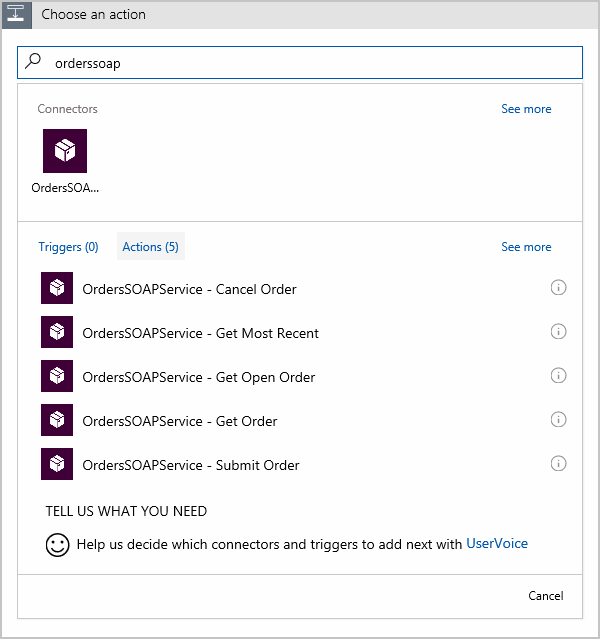This screenshot has height=639, width=600.
Task: Show info for Get Most Recent action
Action: (558, 332)
